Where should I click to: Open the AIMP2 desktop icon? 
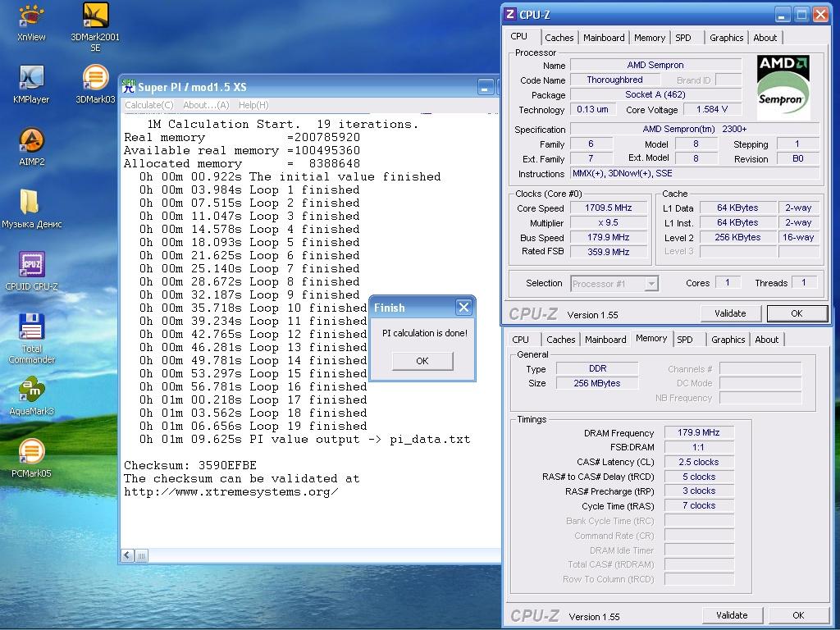click(x=31, y=147)
